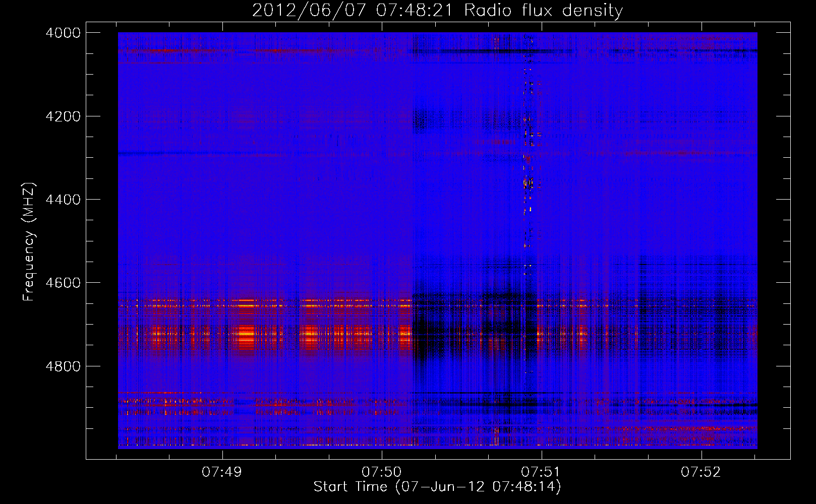Click the 07:50 time tick label

click(x=382, y=472)
